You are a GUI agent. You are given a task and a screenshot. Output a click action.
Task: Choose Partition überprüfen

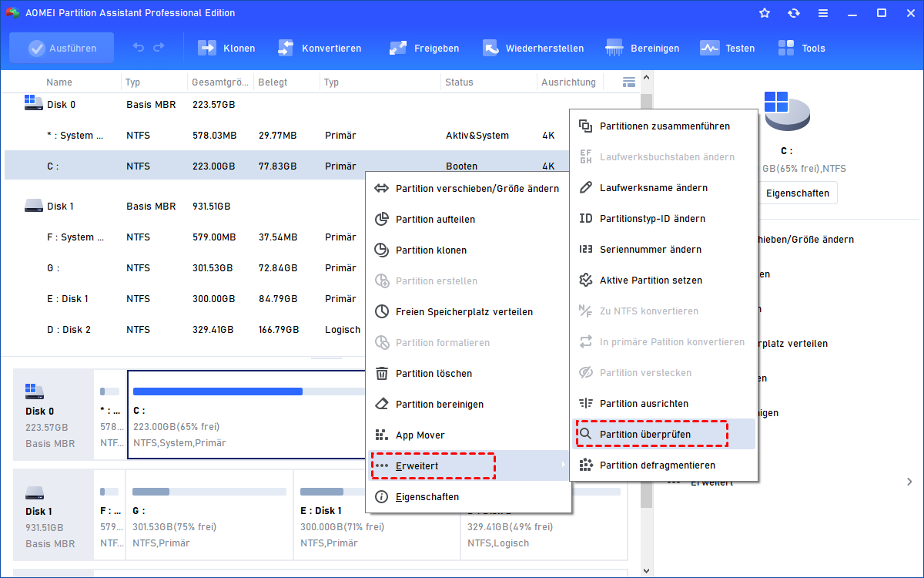pyautogui.click(x=664, y=434)
